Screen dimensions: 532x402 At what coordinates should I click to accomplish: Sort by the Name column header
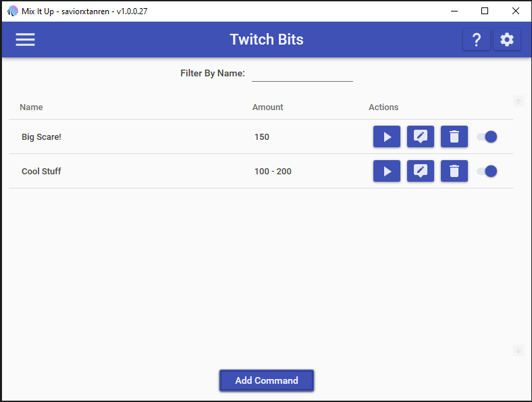click(x=31, y=107)
